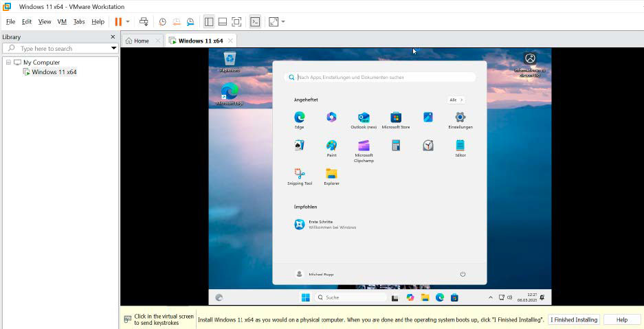Open the Papierkorb recycle bin desktop icon
644x329 pixels.
pos(230,62)
